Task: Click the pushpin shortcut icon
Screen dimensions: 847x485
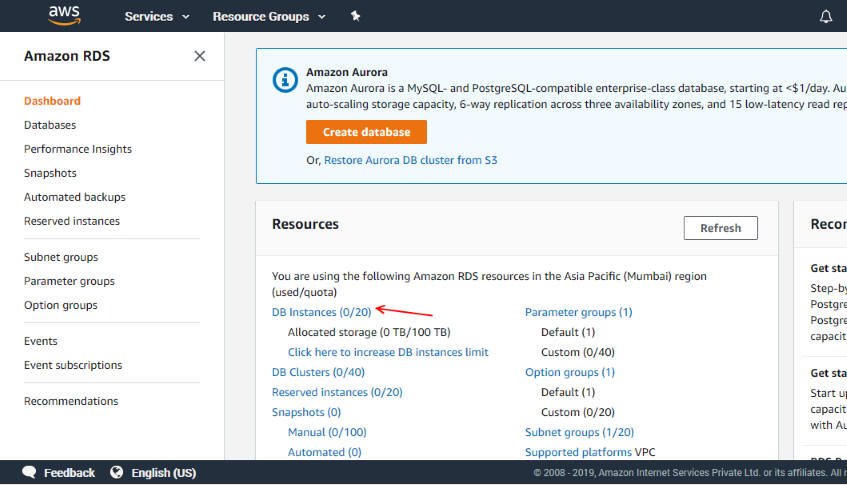Action: [x=355, y=16]
